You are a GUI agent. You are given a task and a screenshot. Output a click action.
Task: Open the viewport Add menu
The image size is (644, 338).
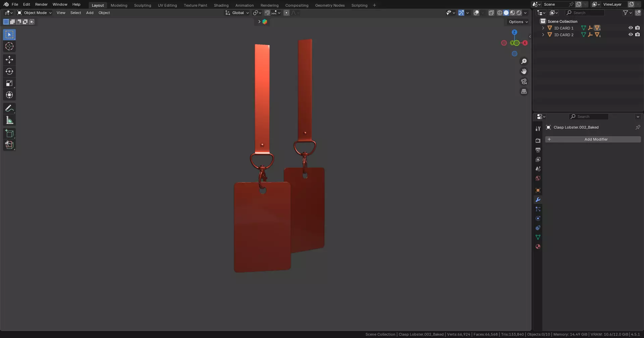[90, 13]
